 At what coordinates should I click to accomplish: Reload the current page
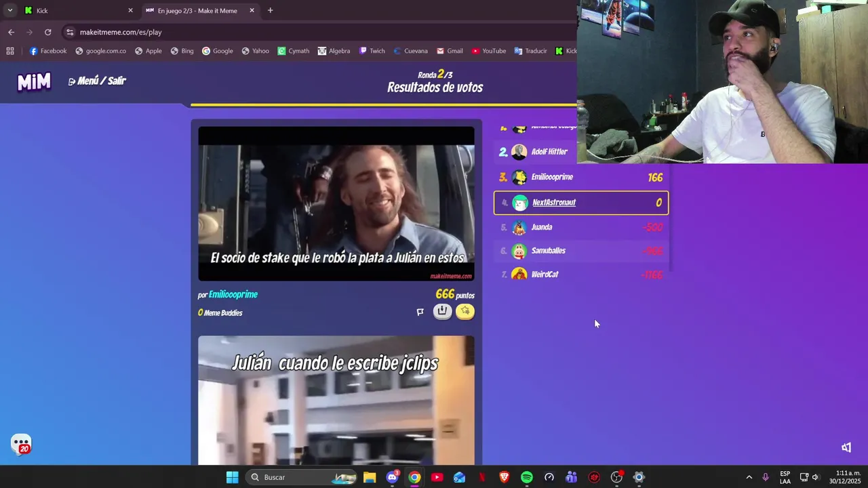47,32
